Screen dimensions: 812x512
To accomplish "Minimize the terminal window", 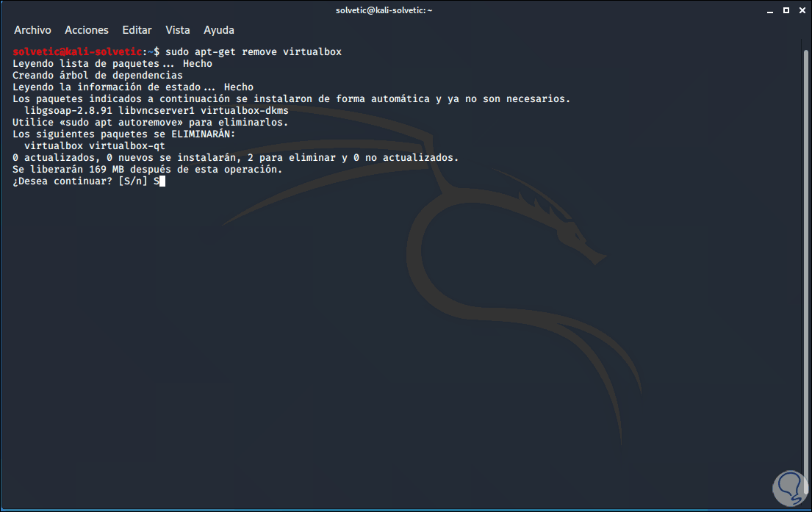I will (770, 10).
